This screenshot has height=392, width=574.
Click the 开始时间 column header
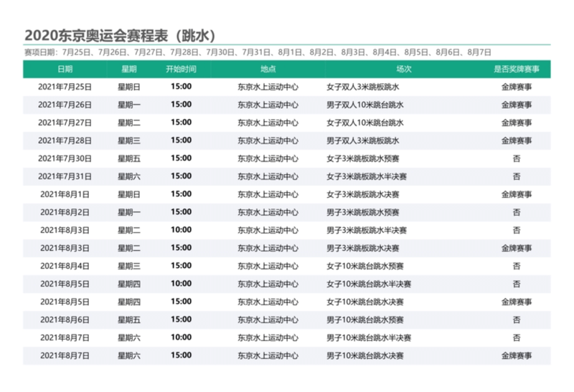pyautogui.click(x=181, y=70)
